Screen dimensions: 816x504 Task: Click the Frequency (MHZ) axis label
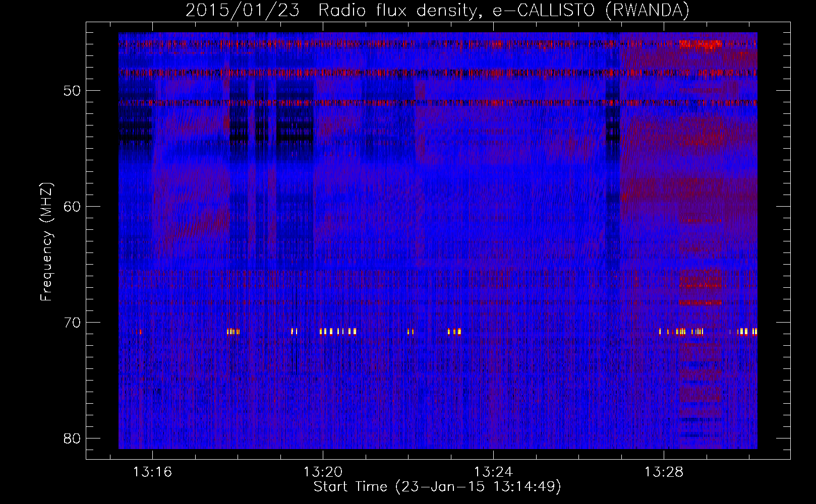pyautogui.click(x=46, y=242)
